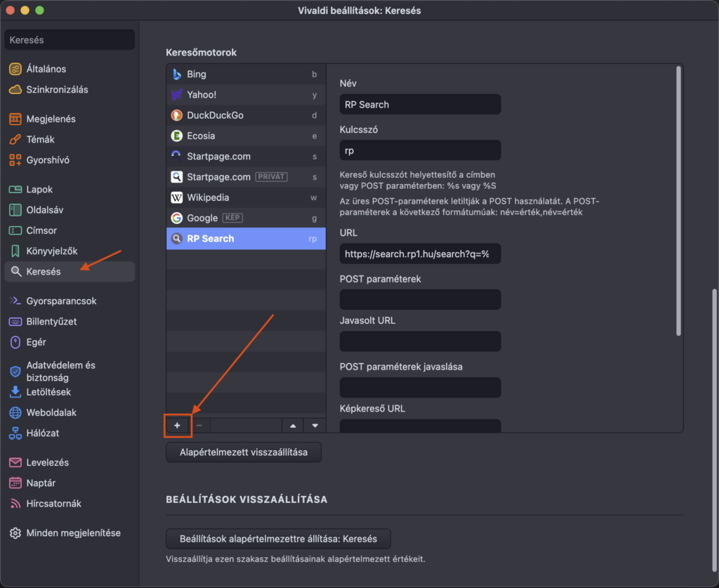Screen dimensions: 719x588
Task: Click the Javasolt URL input field
Action: point(420,341)
